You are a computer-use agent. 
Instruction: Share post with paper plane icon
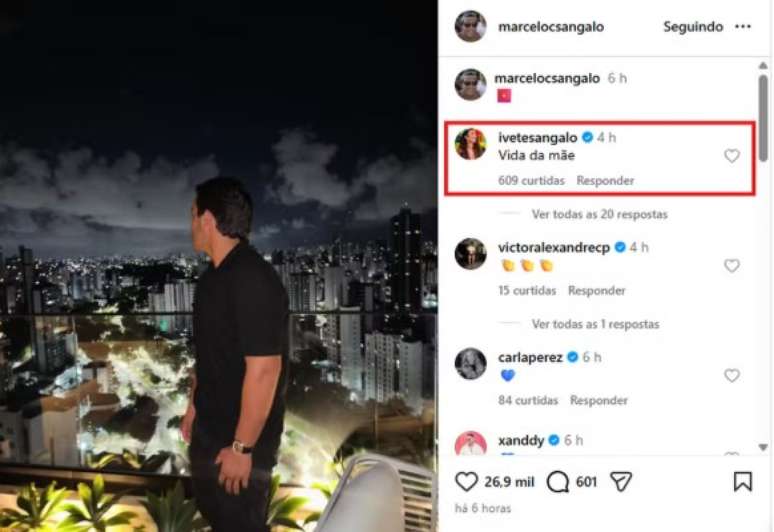620,481
